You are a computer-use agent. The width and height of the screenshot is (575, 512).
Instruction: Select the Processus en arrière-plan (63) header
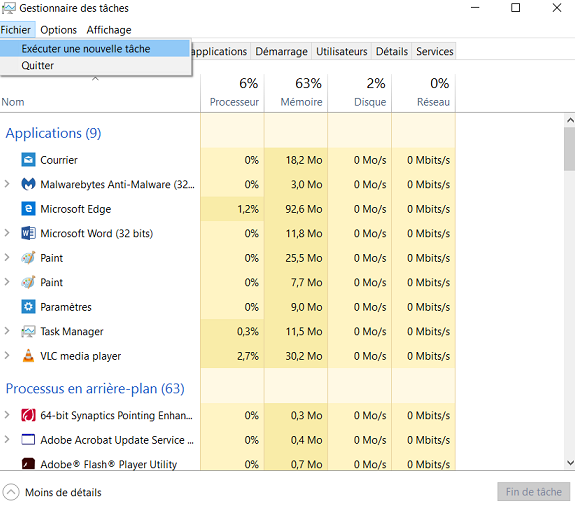[x=95, y=388]
